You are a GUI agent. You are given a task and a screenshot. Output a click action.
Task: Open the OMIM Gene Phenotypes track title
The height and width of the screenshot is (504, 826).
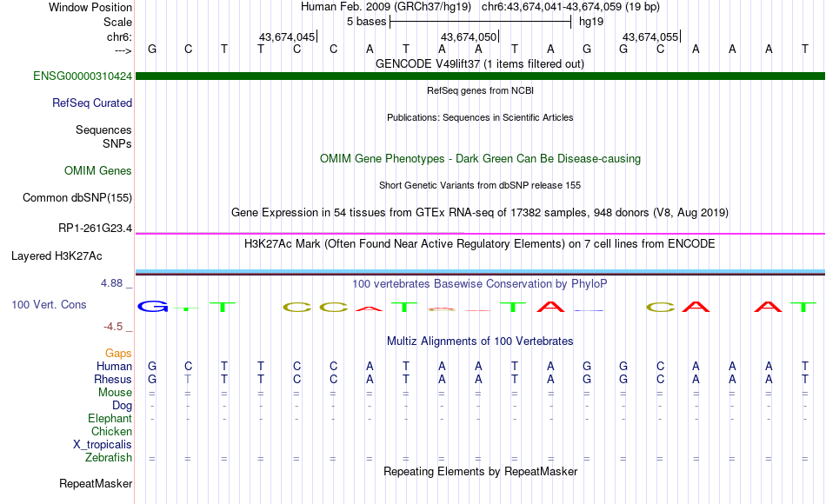tap(480, 158)
